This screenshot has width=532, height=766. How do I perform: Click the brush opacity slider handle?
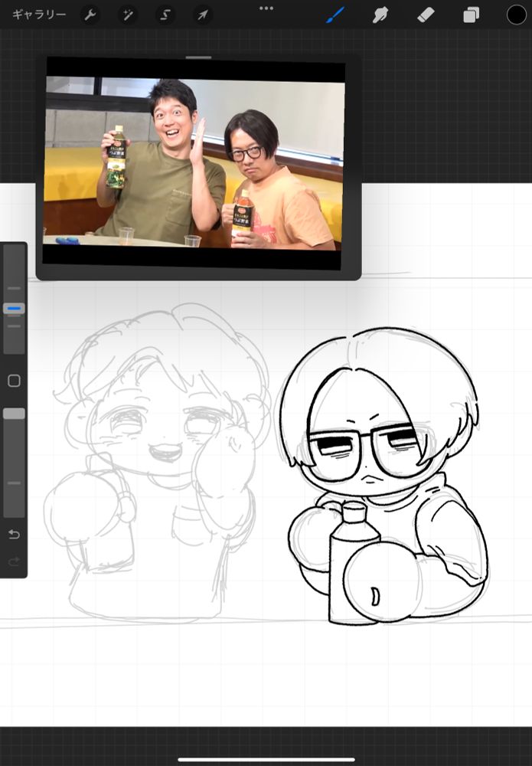[14, 414]
